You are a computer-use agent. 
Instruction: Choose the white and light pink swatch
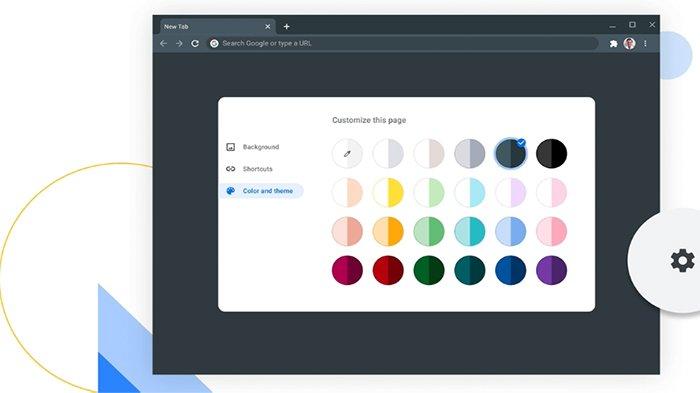pyautogui.click(x=551, y=192)
